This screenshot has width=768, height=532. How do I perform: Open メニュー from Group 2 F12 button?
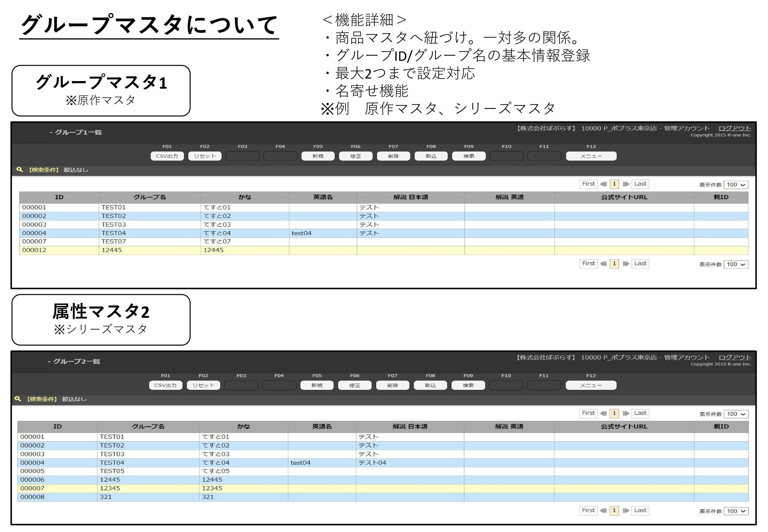591,385
